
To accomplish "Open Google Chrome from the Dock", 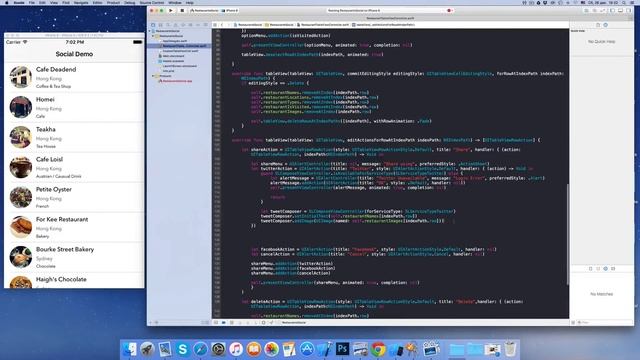I will [378, 349].
